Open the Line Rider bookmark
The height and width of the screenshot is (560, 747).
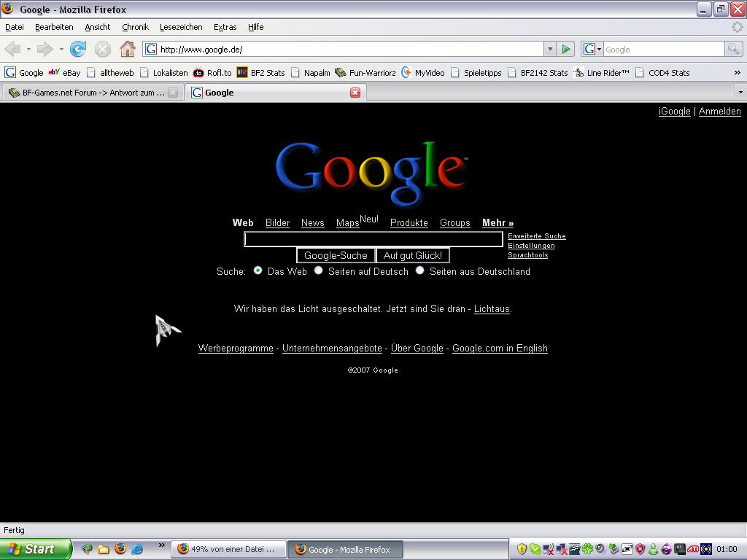click(x=601, y=73)
